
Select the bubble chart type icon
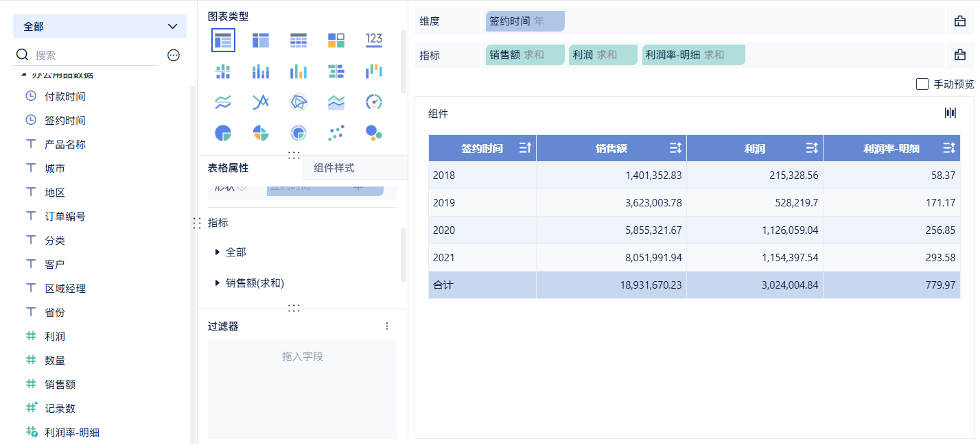pyautogui.click(x=373, y=132)
